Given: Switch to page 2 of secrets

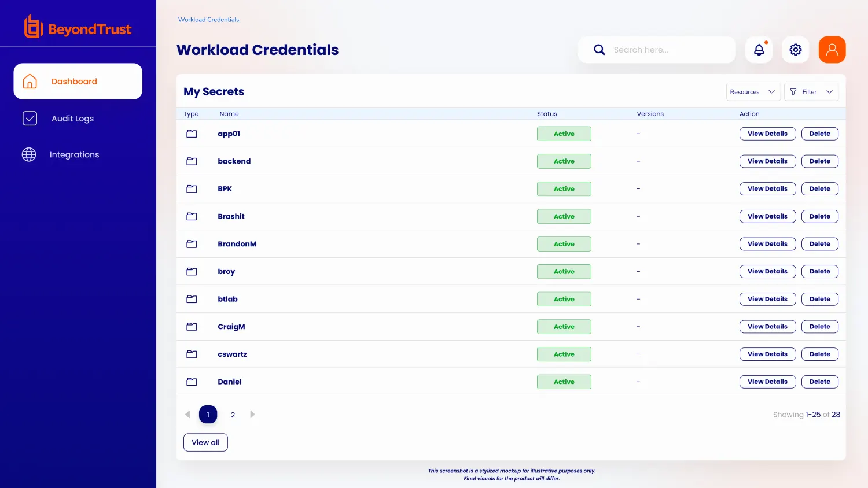Looking at the screenshot, I should tap(233, 415).
